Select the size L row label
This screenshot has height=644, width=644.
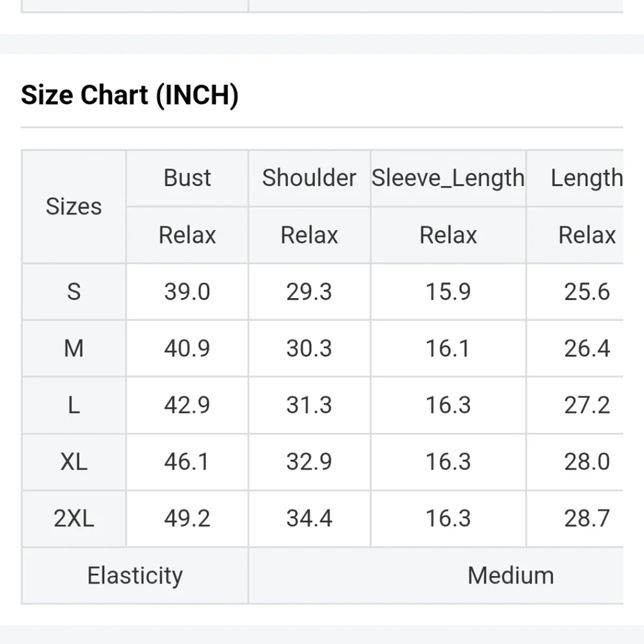click(73, 405)
